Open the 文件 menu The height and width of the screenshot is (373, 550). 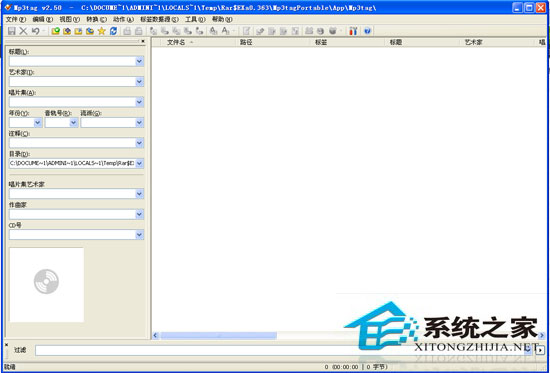(x=16, y=19)
